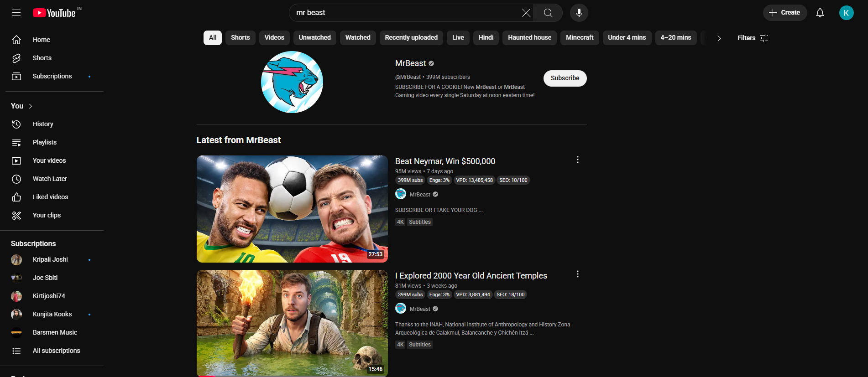Switch to the Videos chip tab

(274, 38)
